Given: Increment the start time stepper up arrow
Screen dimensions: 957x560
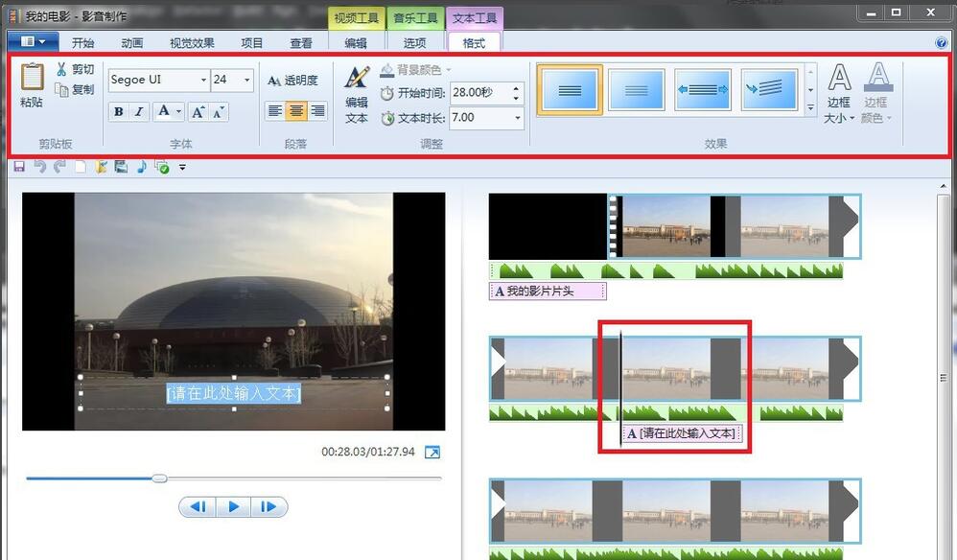Looking at the screenshot, I should click(516, 87).
